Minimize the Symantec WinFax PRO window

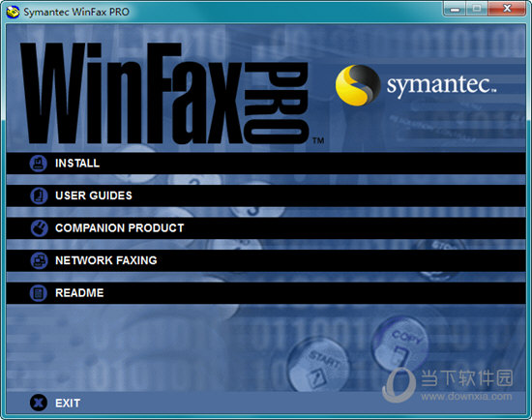click(455, 9)
